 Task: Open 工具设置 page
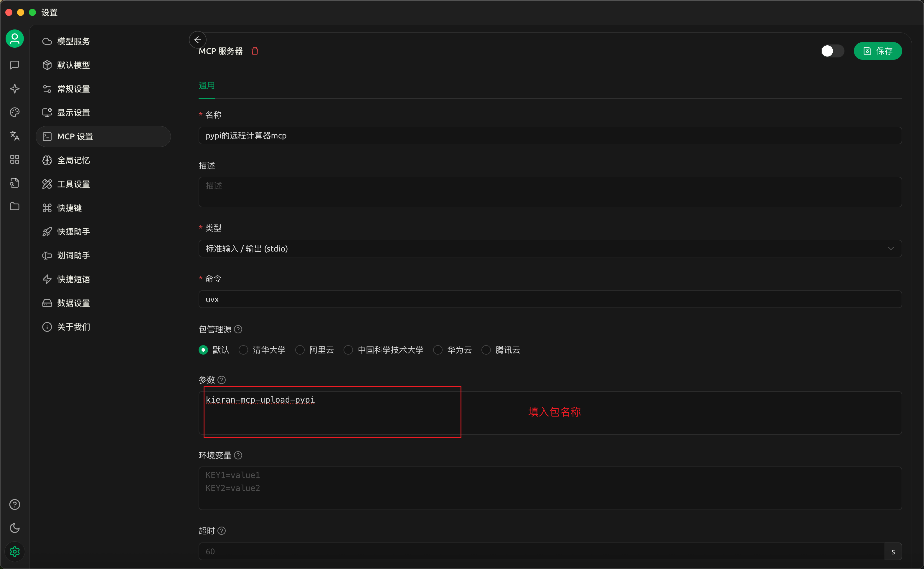click(x=103, y=184)
